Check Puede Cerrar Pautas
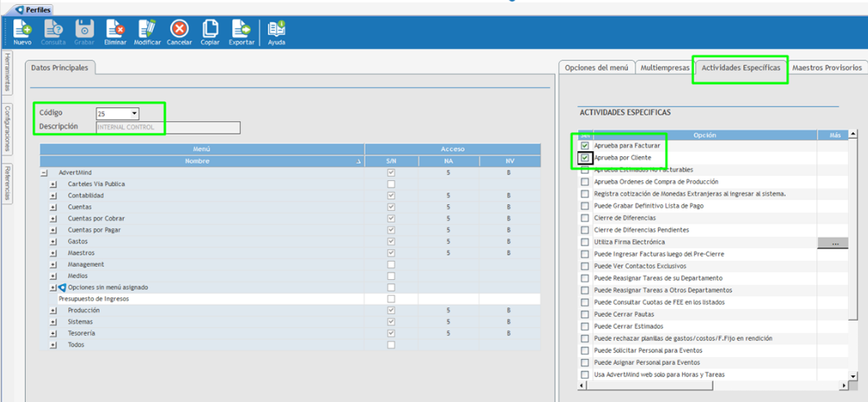This screenshot has height=402, width=868. coord(585,314)
